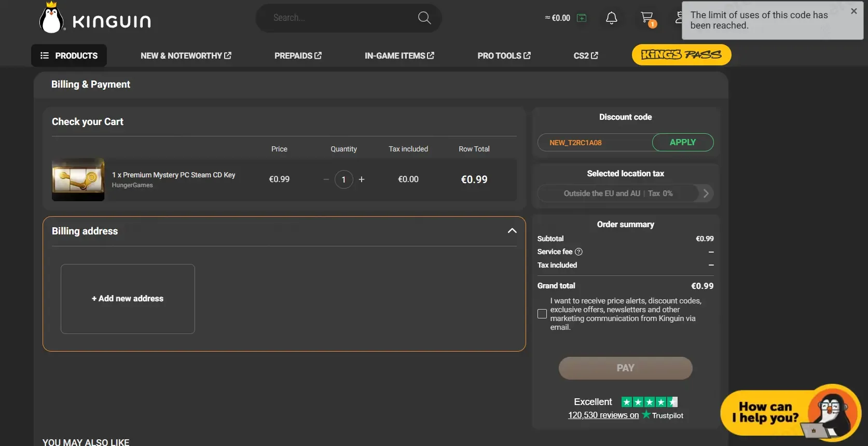Image resolution: width=868 pixels, height=446 pixels.
Task: Open the CS2 menu item
Action: [586, 55]
